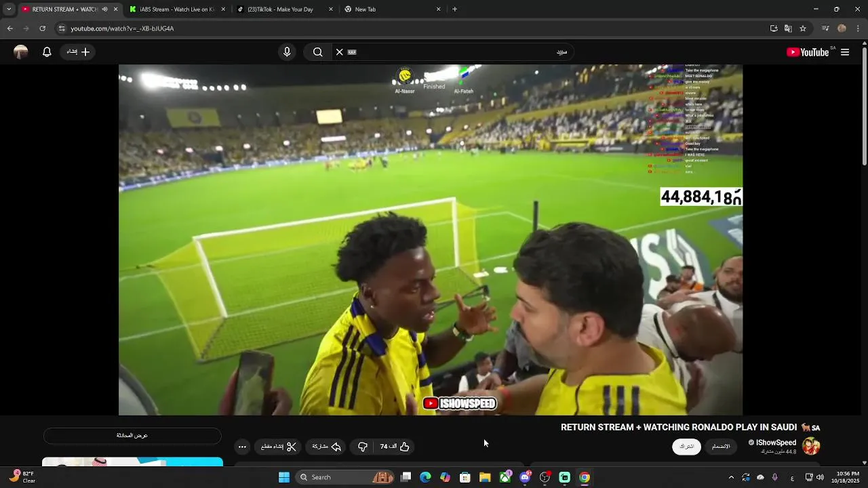Click the video player area

(431, 240)
